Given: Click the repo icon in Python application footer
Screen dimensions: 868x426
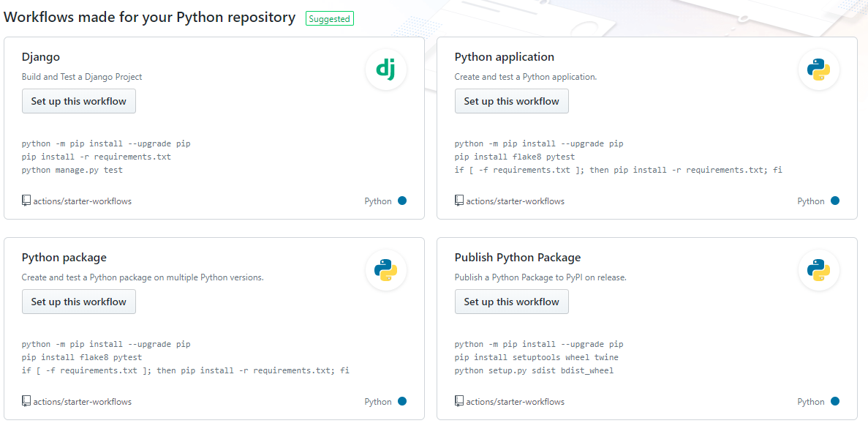Looking at the screenshot, I should tap(459, 201).
